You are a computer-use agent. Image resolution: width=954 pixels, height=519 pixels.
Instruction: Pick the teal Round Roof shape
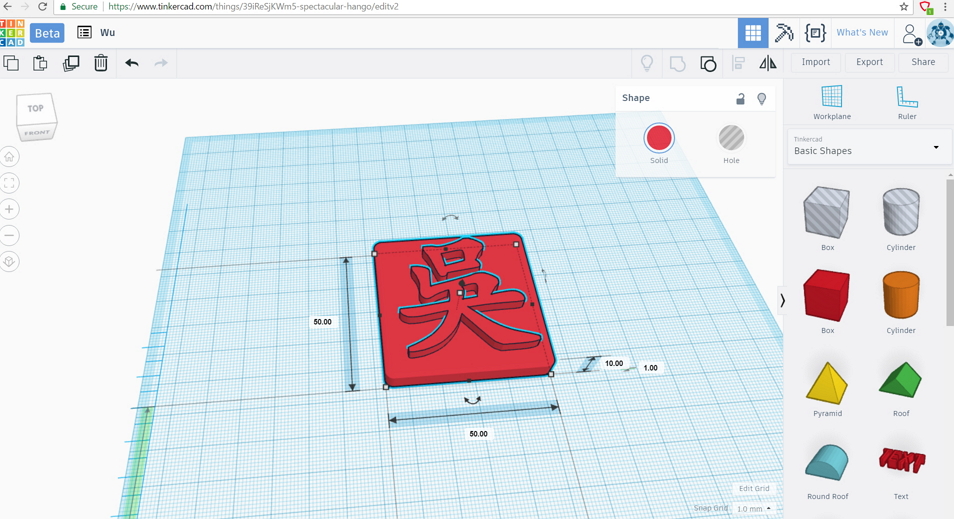tap(827, 462)
